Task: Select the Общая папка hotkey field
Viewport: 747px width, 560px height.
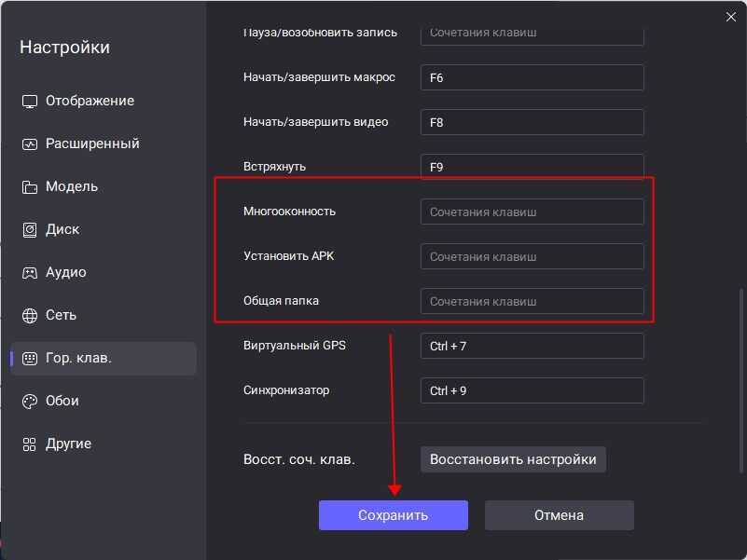Action: pos(532,301)
